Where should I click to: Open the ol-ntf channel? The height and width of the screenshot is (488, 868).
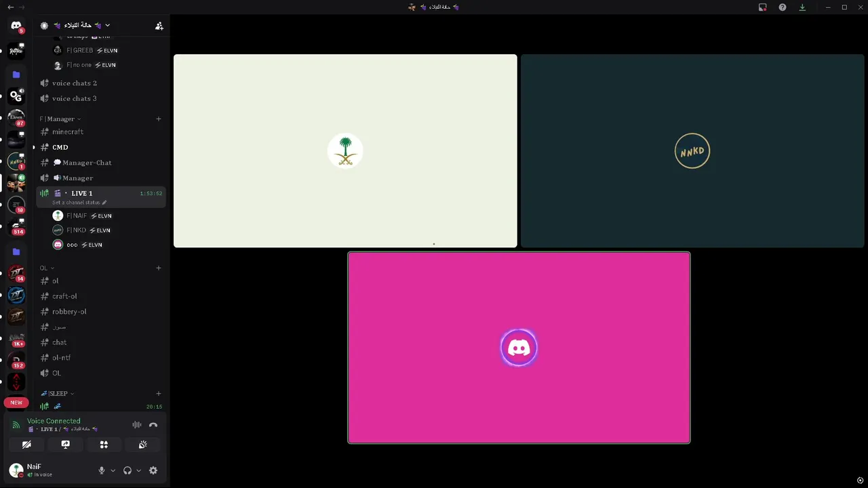[x=101, y=358]
